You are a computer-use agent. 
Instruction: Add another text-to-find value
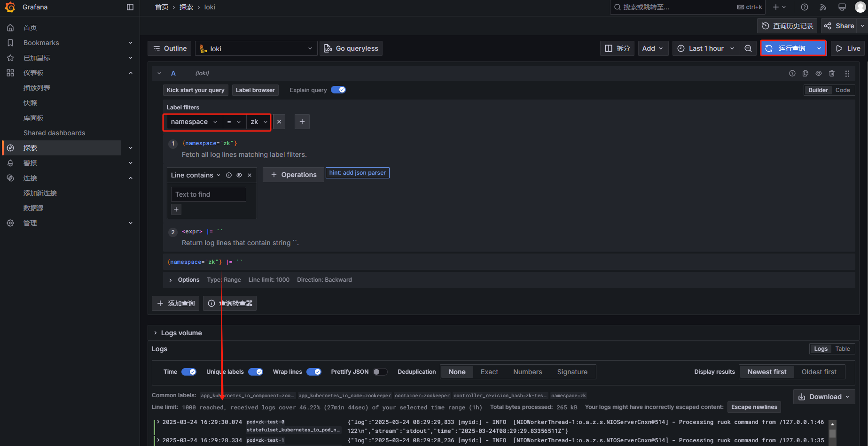click(x=176, y=209)
